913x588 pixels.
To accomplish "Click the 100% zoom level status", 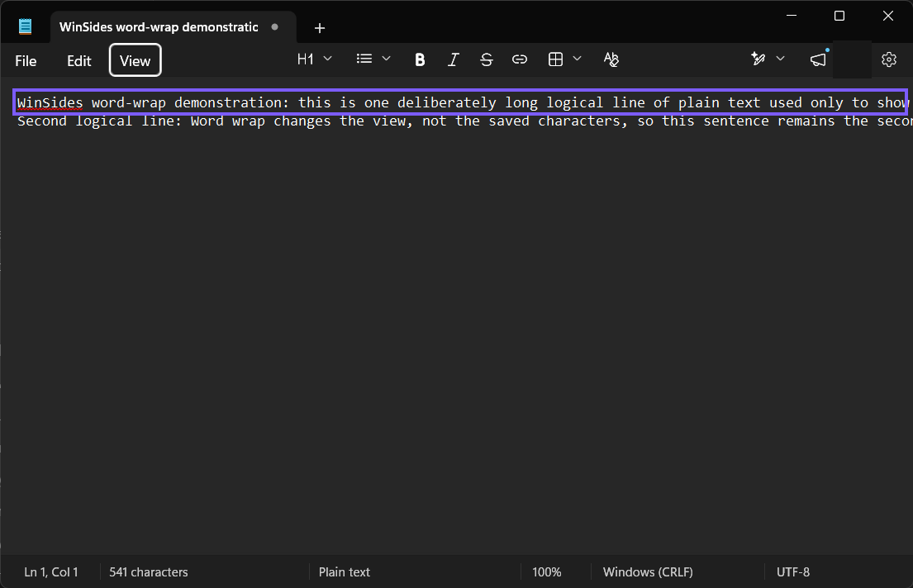I will point(547,572).
